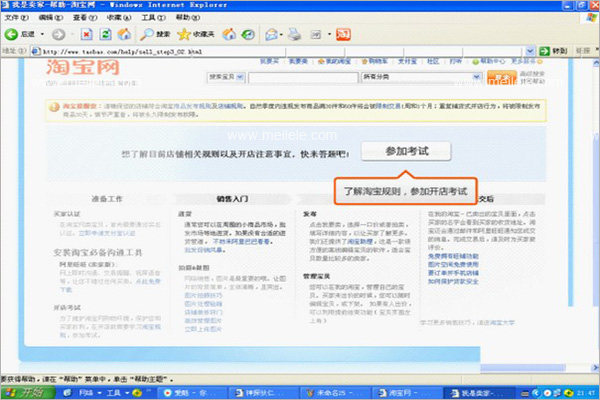Image resolution: width=600 pixels, height=400 pixels.
Task: Switch to the first taskbar window beside quick launch
Action: pyautogui.click(x=192, y=393)
